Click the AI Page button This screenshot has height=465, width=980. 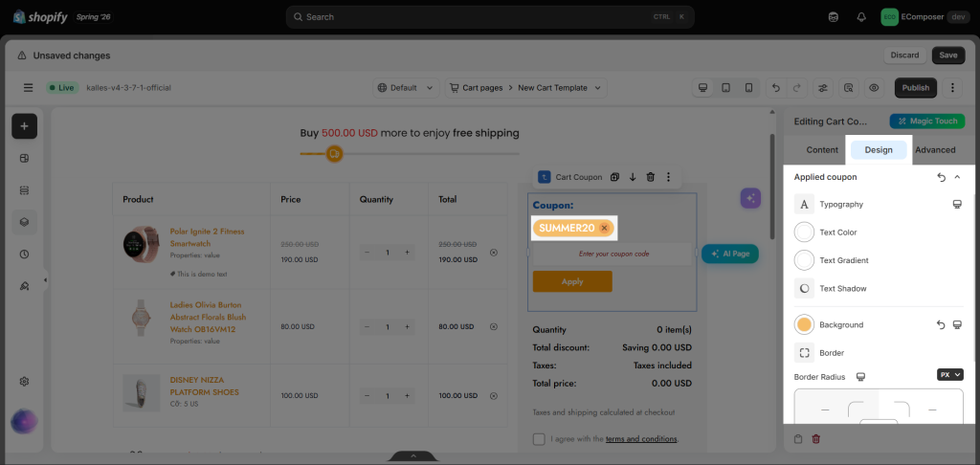pyautogui.click(x=730, y=254)
